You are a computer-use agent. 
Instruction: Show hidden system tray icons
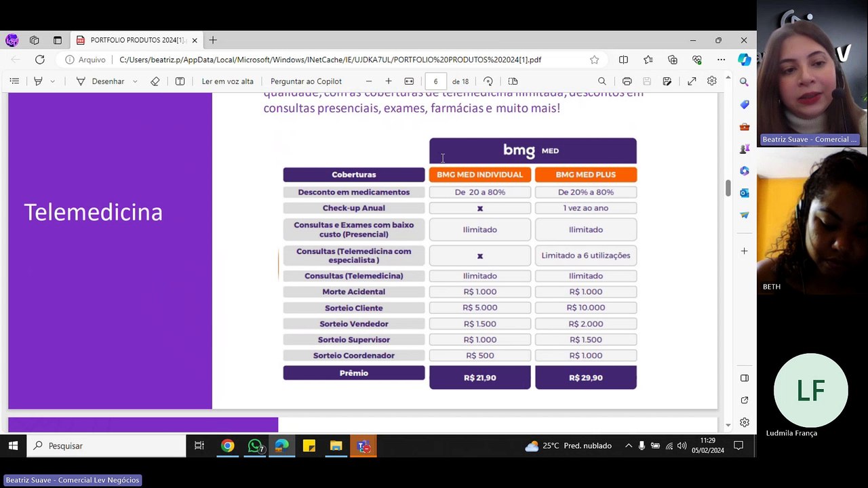628,446
